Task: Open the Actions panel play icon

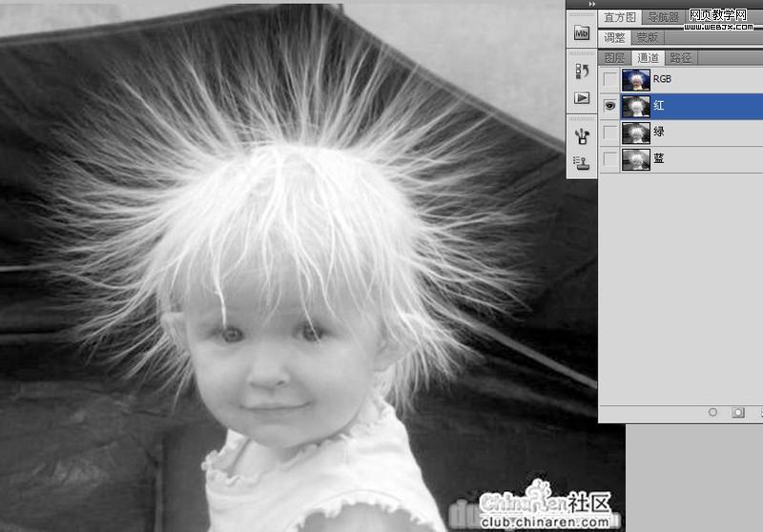Action: pos(581,97)
